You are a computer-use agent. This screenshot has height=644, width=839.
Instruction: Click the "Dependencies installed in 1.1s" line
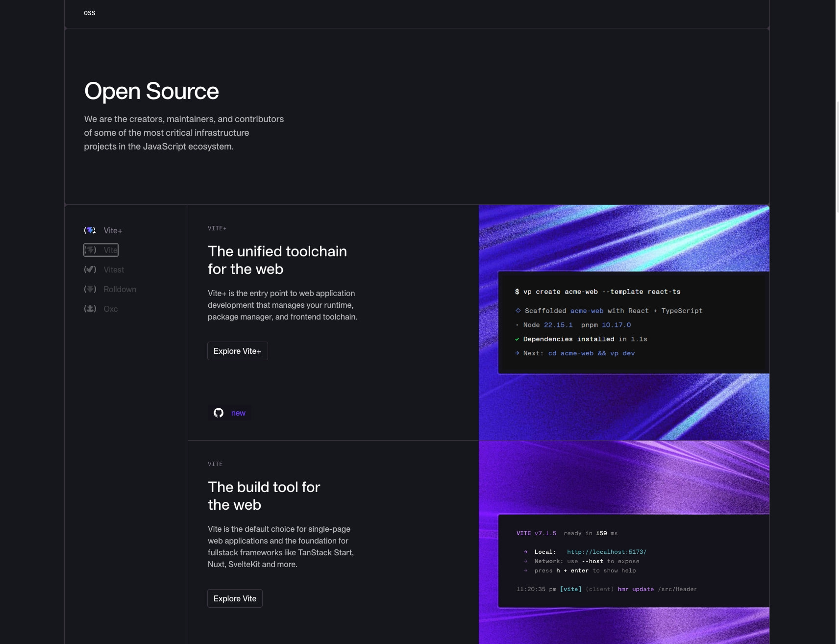[x=581, y=339]
